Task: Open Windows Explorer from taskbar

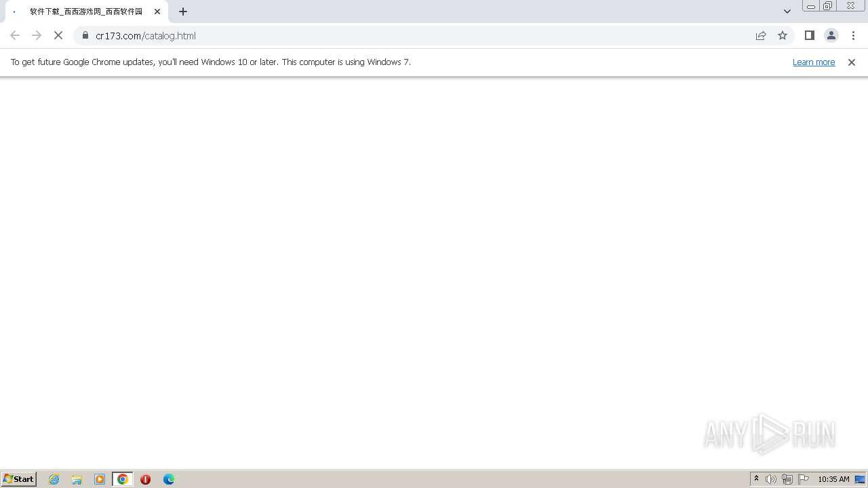Action: point(77,479)
